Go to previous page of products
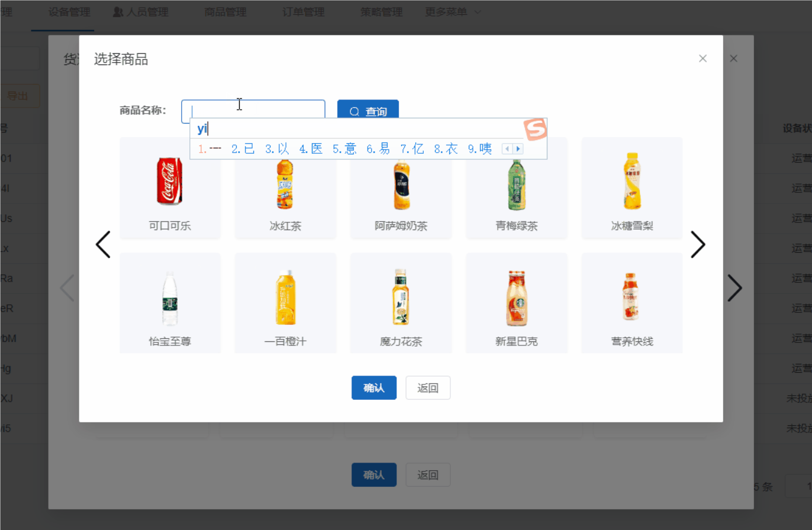This screenshot has width=812, height=530. [103, 244]
